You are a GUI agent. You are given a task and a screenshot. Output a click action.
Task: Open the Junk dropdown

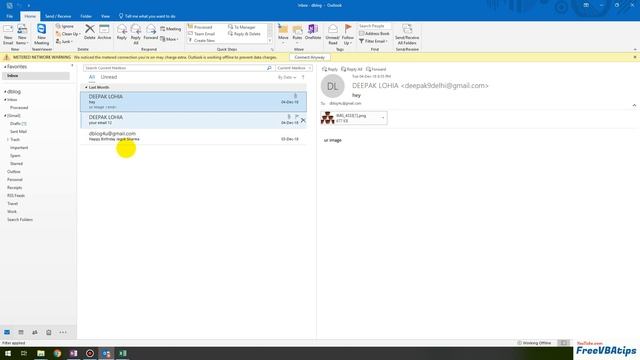click(64, 41)
